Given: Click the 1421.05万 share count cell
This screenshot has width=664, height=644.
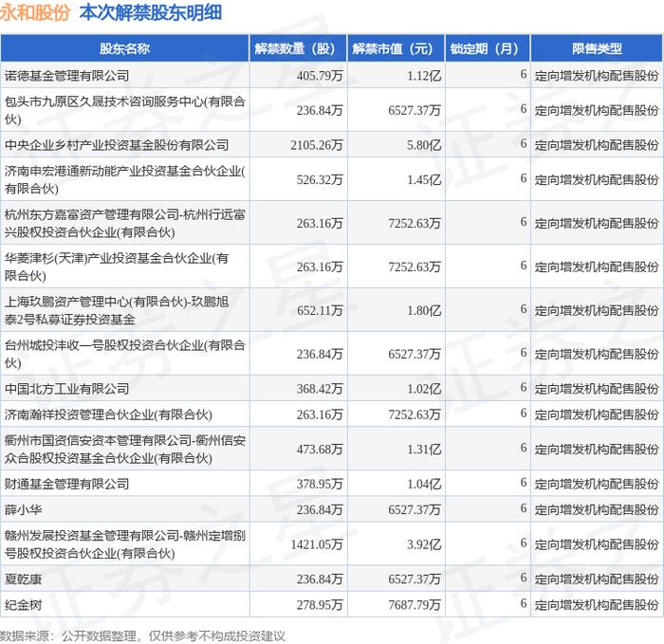Looking at the screenshot, I should [x=316, y=544].
